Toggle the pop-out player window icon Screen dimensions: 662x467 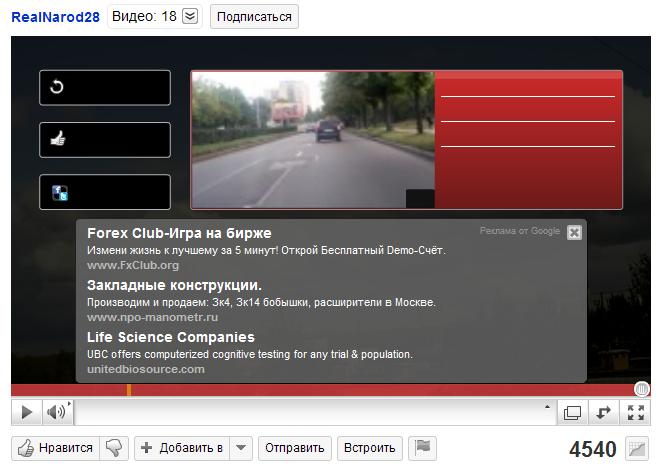pos(572,411)
